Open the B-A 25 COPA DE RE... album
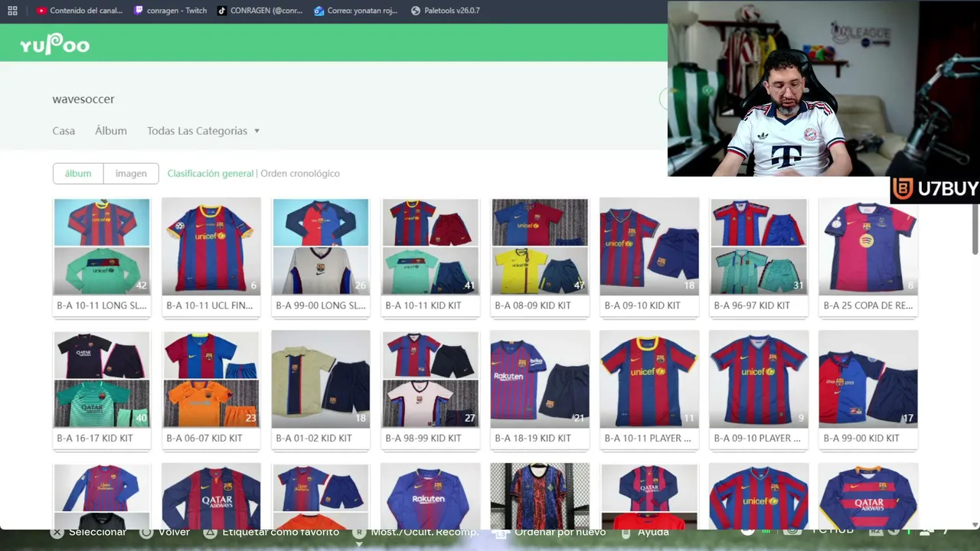The image size is (980, 551). (x=868, y=257)
